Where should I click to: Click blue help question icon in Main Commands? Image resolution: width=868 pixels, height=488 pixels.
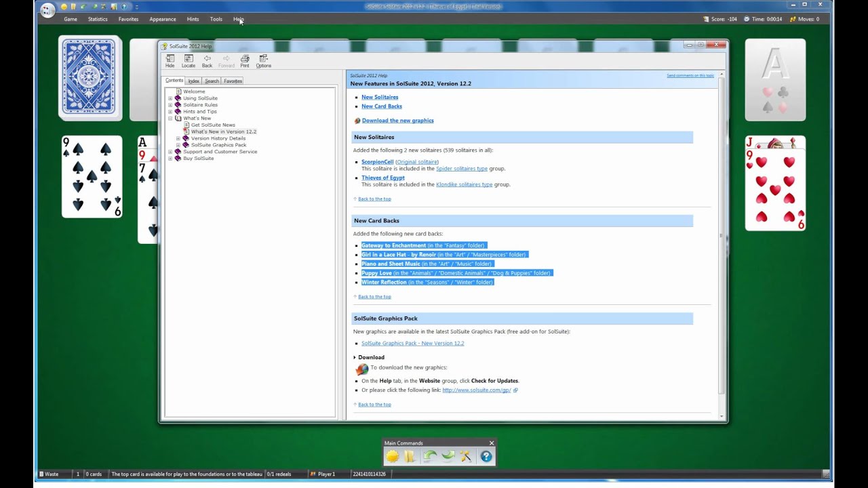click(486, 457)
